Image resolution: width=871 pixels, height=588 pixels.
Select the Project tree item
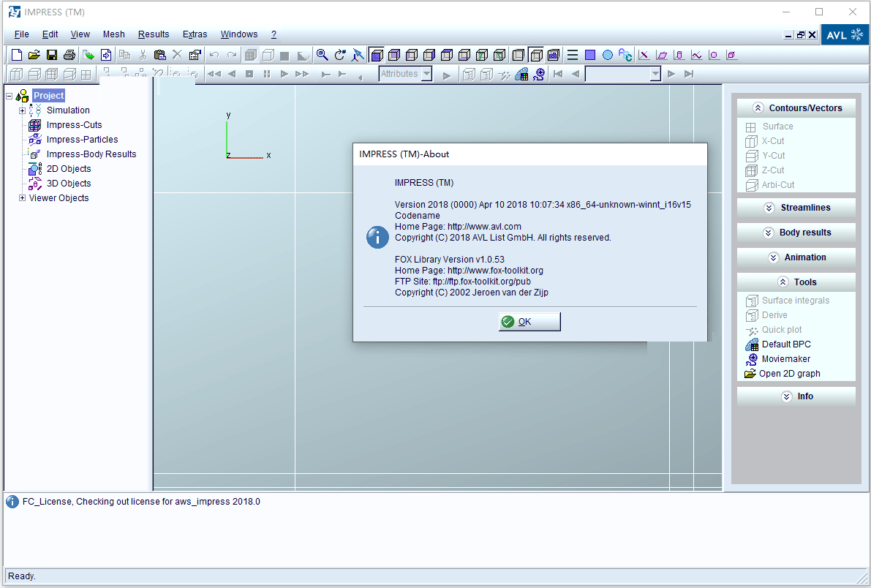[x=49, y=96]
